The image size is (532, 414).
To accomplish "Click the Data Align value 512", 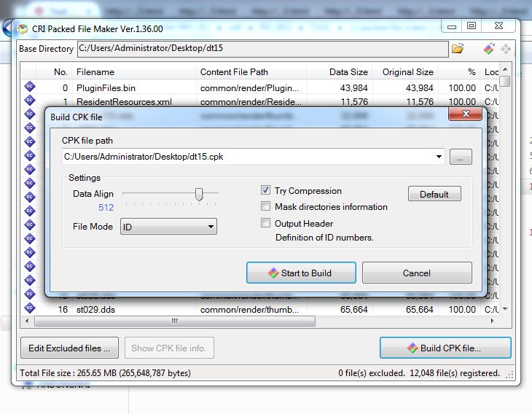I will [x=106, y=207].
